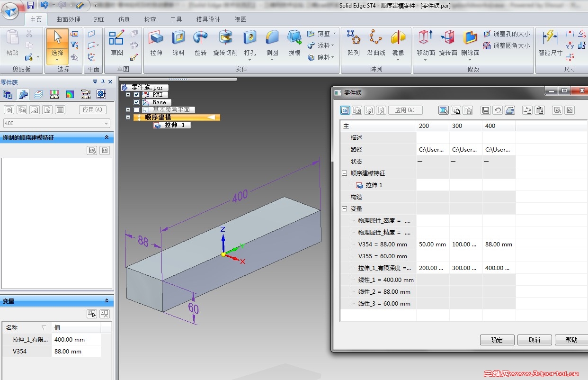Open the feature playback camera tab in left panel
This screenshot has height=380, width=588.
click(x=86, y=94)
